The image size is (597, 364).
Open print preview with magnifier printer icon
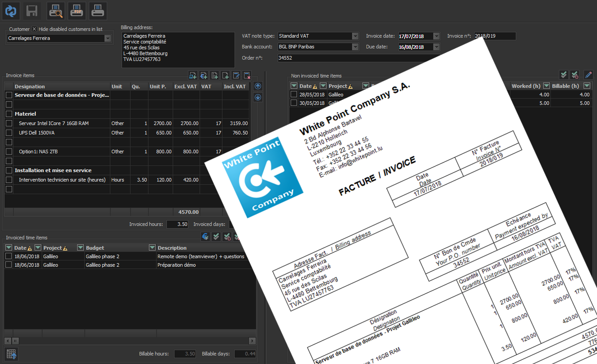point(56,11)
